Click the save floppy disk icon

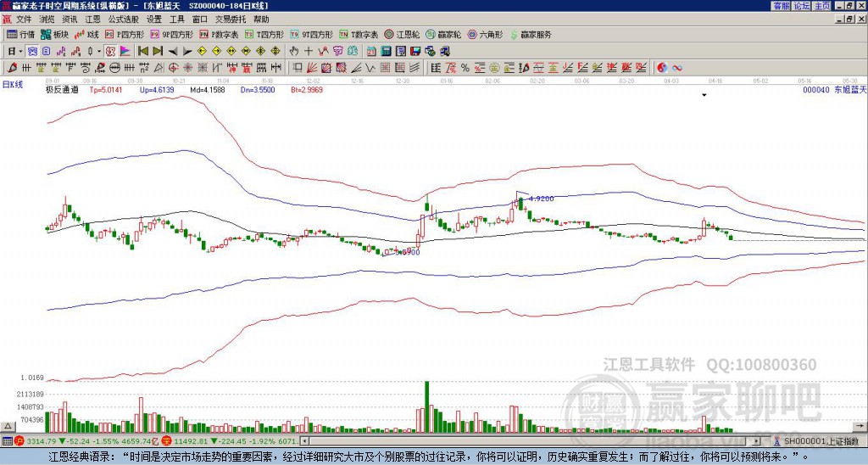[x=415, y=52]
